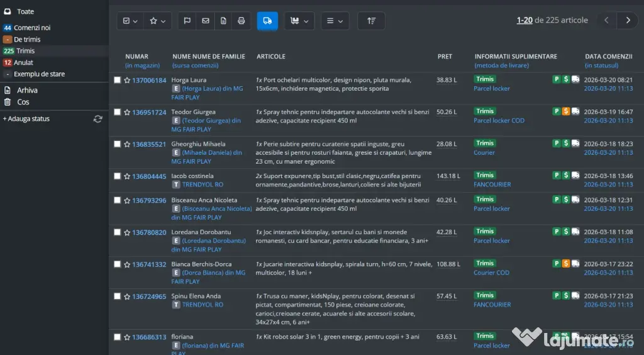Star order 136780820

[127, 232]
